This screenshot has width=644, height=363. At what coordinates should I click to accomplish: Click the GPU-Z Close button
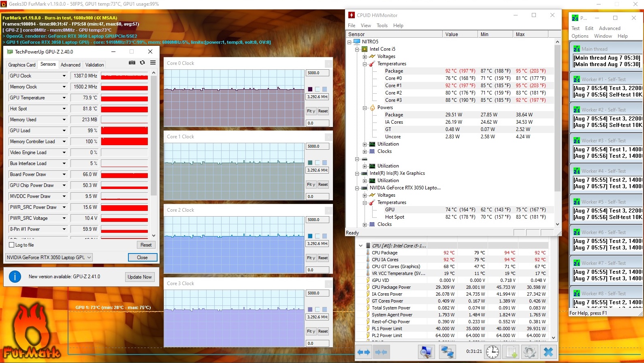click(142, 257)
